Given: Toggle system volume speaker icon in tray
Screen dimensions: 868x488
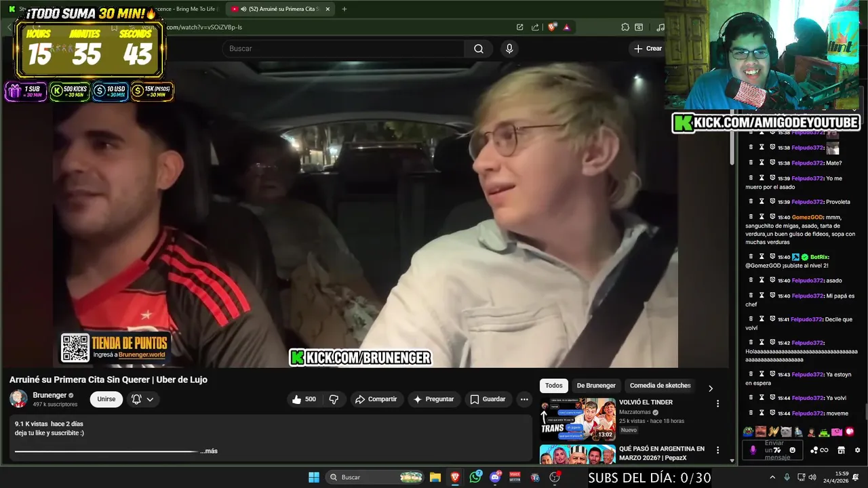Looking at the screenshot, I should click(x=814, y=477).
